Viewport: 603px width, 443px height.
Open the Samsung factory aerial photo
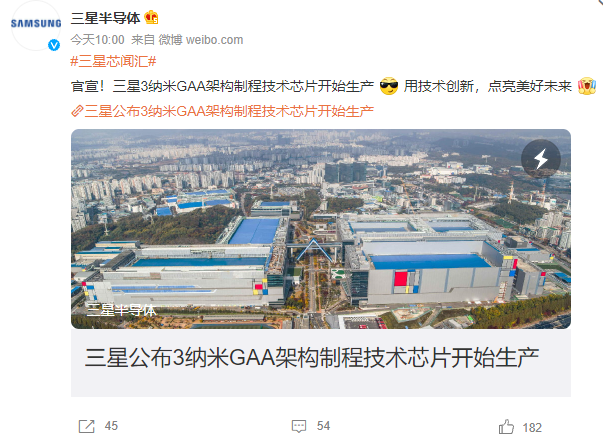coord(321,229)
